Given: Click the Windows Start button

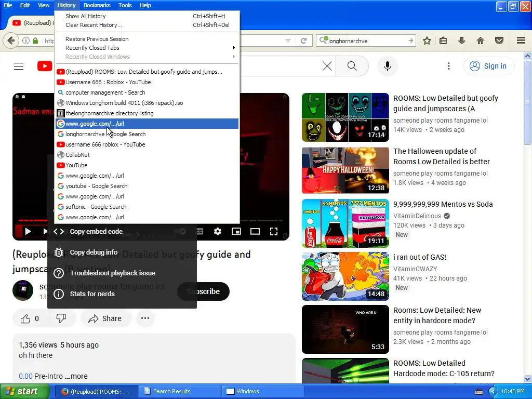Looking at the screenshot, I should click(24, 392).
